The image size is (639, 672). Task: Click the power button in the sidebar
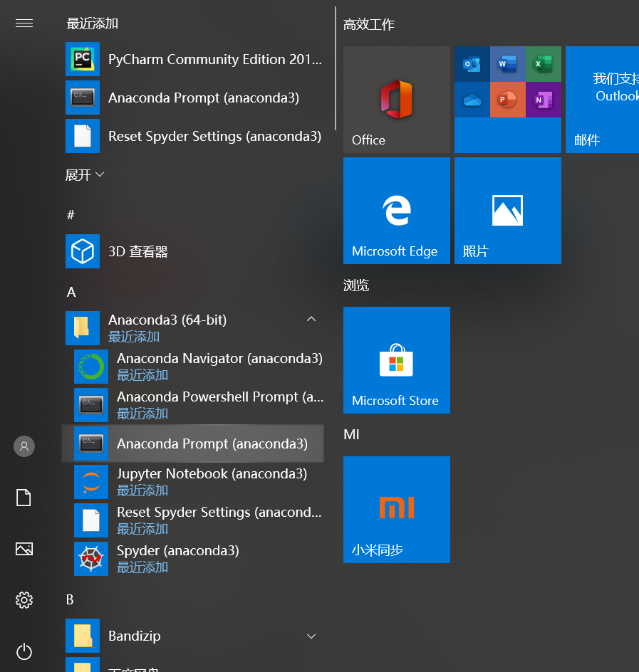(24, 652)
